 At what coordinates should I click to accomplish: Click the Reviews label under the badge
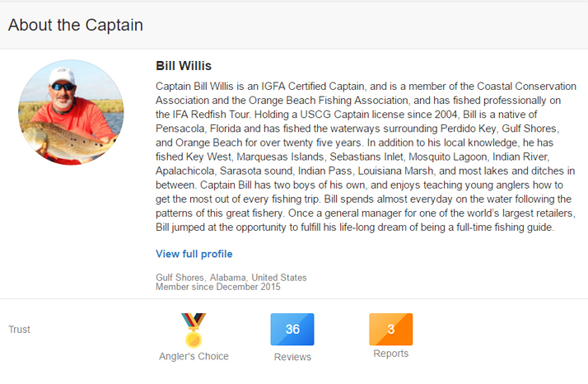click(x=292, y=357)
